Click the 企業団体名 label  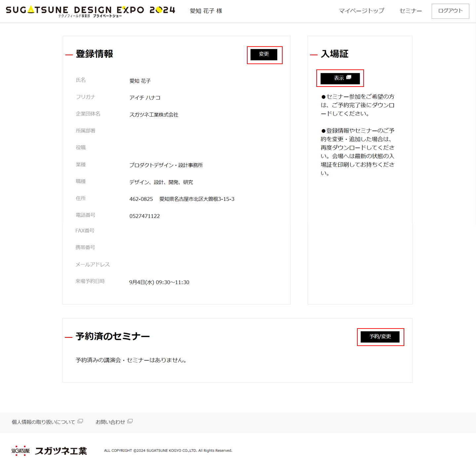point(88,114)
